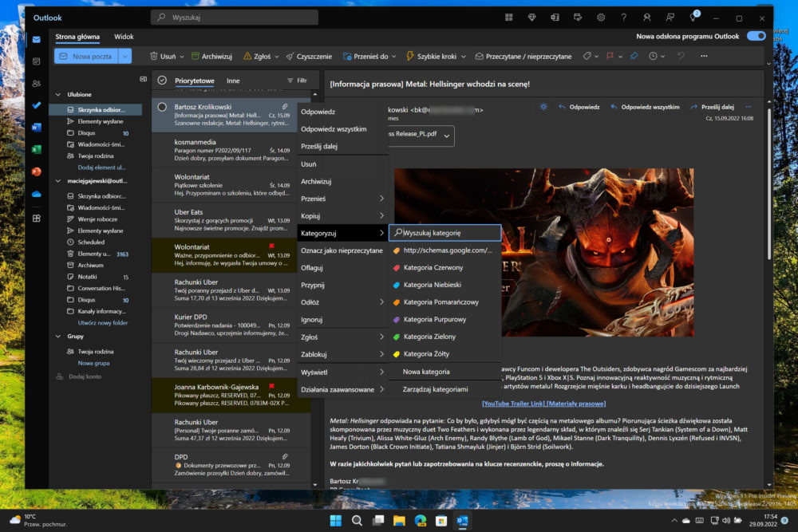Open OneDrive cloud icon in the left rail
This screenshot has height=532, width=798.
tap(36, 194)
